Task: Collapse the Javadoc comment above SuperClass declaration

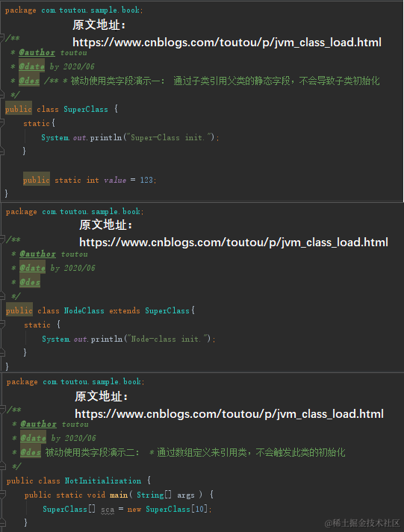Action: tap(1, 38)
